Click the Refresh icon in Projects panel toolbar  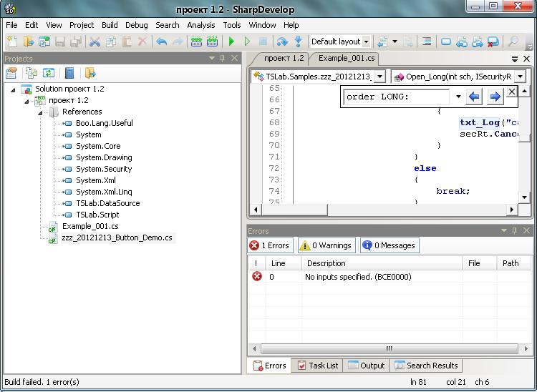pos(49,73)
